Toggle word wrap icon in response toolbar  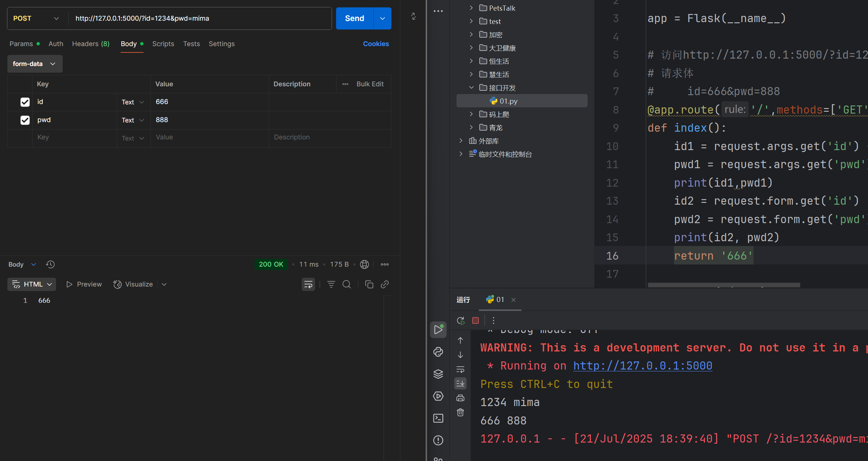coord(308,284)
